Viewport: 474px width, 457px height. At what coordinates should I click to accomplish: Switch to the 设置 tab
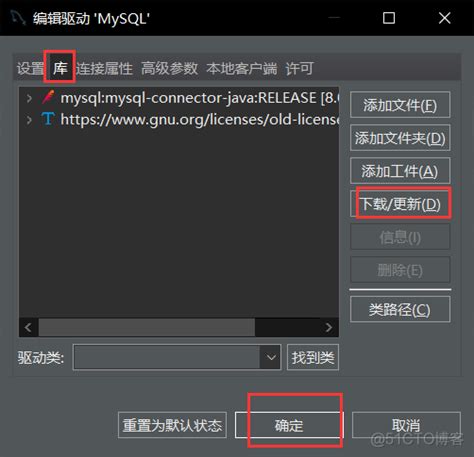pos(30,68)
